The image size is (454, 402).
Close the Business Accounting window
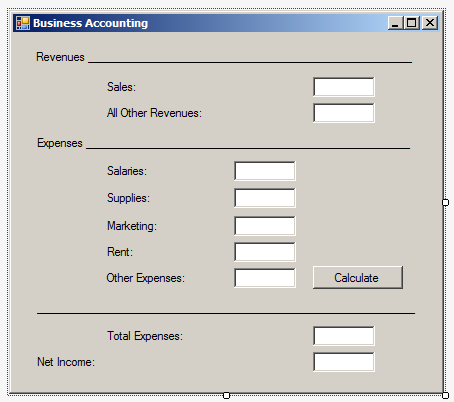430,23
